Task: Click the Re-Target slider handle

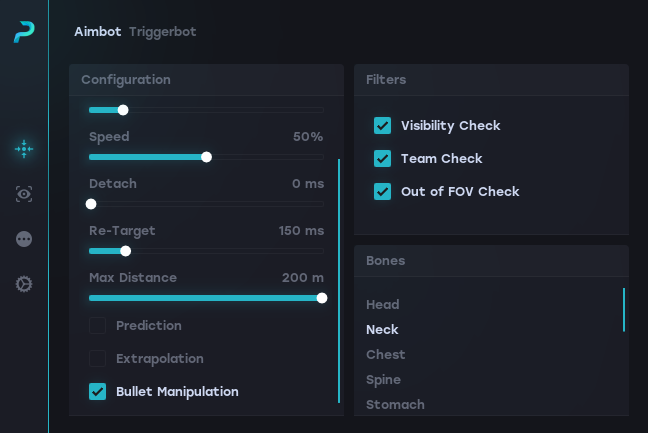Action: (x=125, y=251)
